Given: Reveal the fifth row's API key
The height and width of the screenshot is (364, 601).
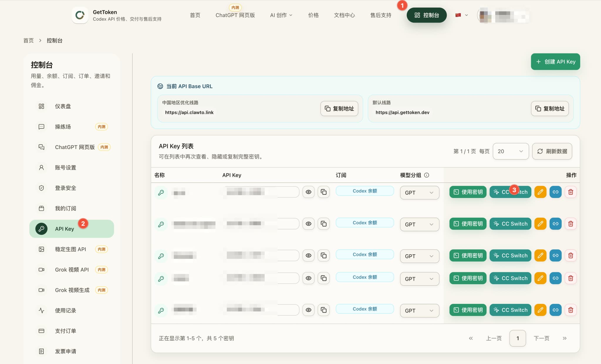Looking at the screenshot, I should (x=308, y=310).
